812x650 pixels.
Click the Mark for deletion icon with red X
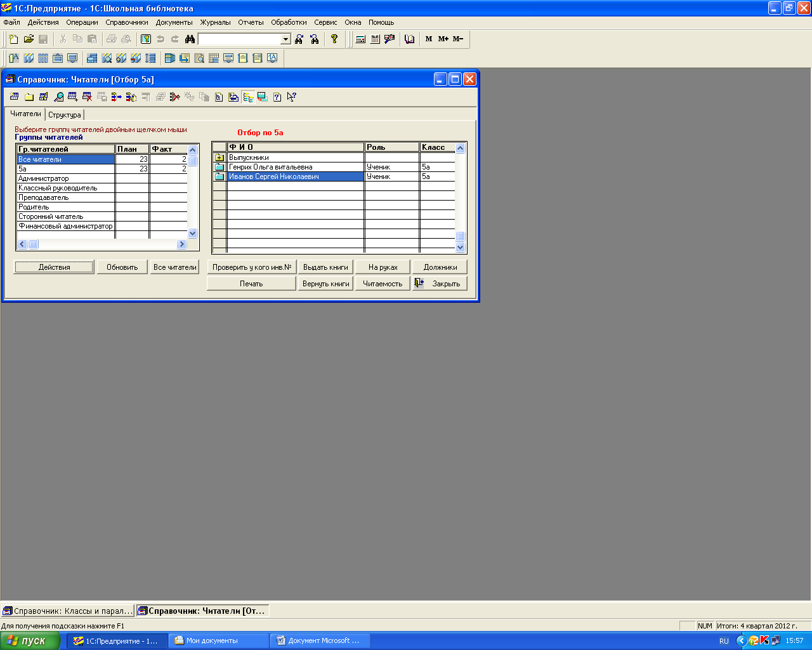coord(88,97)
